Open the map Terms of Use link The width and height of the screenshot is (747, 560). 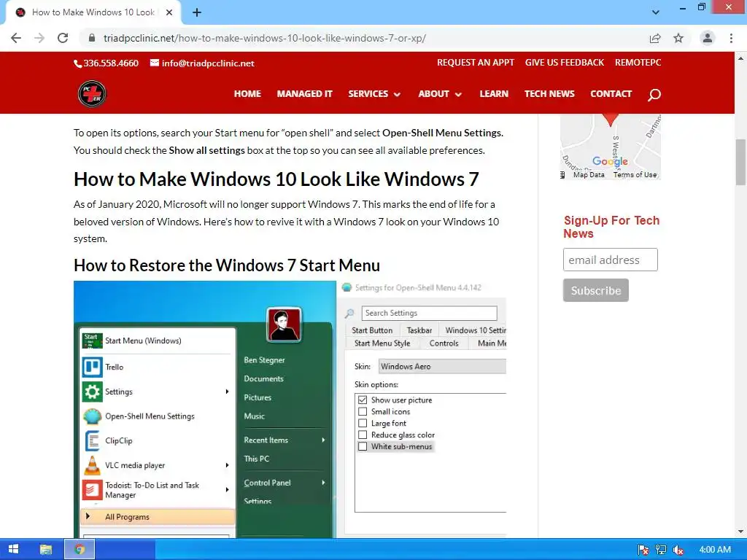coord(635,175)
